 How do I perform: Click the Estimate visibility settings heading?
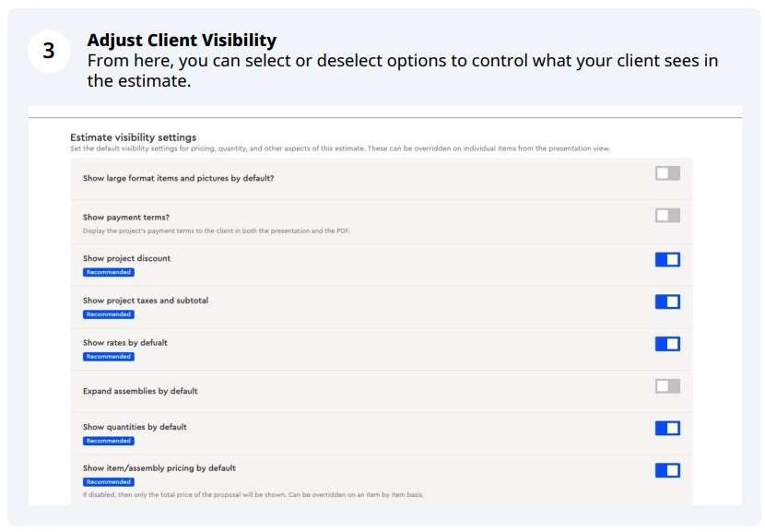pos(134,137)
